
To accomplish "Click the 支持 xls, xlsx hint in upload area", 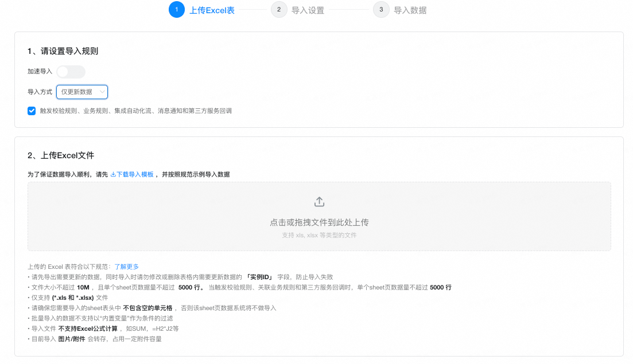I will tap(319, 235).
